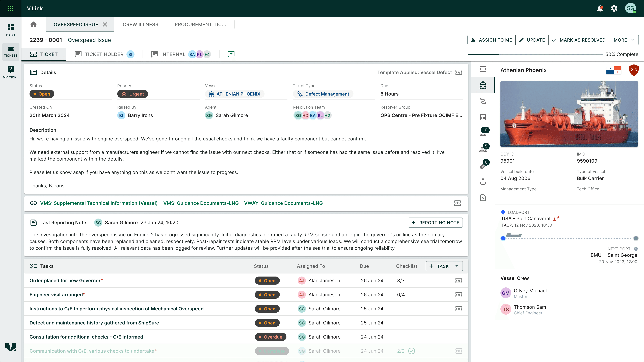This screenshot has width=644, height=362.
Task: Expand Resolution Team +2 members
Action: pyautogui.click(x=327, y=115)
